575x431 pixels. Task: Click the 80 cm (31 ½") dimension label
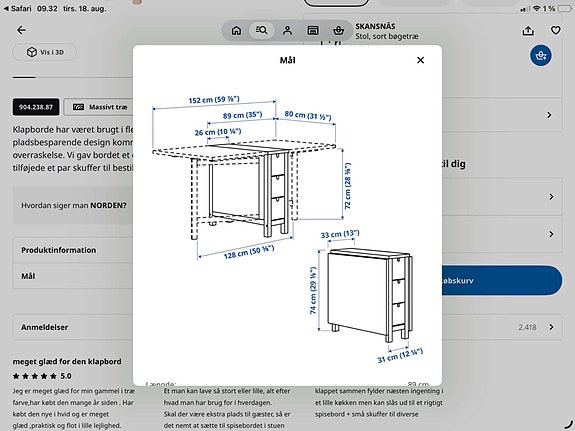pos(308,115)
